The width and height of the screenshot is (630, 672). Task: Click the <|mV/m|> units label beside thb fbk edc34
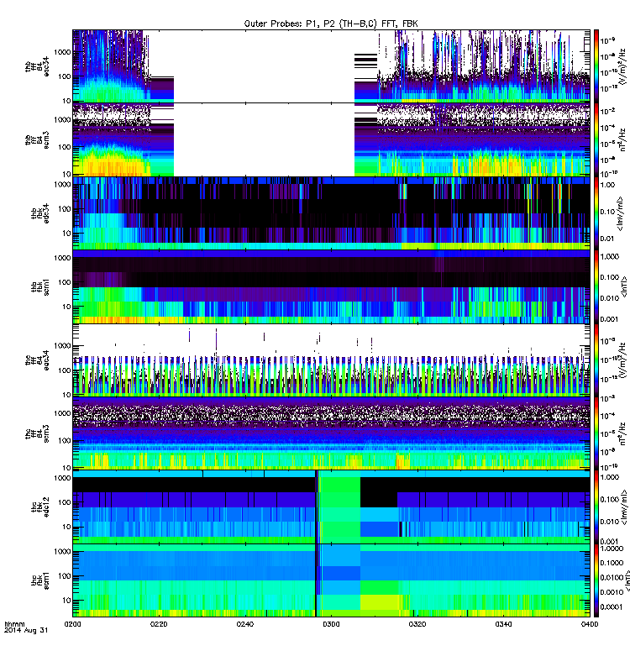coord(620,213)
